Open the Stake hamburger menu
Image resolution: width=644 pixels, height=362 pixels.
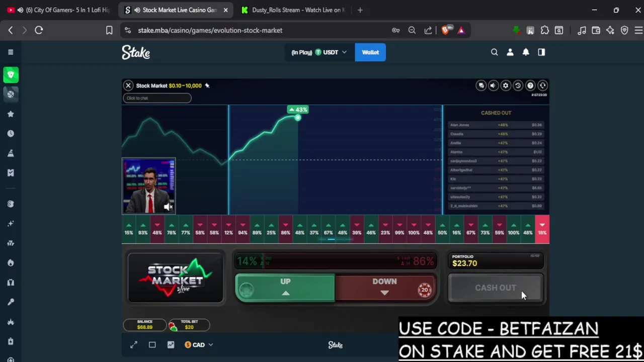click(x=11, y=52)
